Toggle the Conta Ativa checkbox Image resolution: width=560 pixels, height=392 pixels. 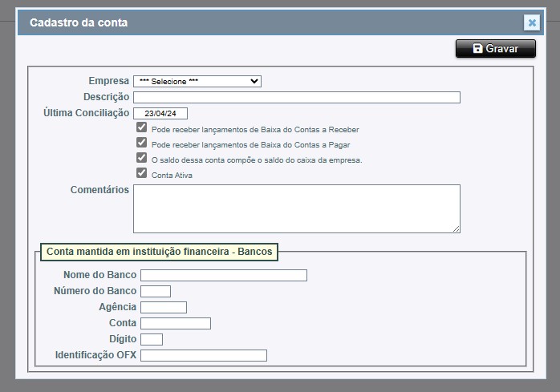pyautogui.click(x=142, y=173)
